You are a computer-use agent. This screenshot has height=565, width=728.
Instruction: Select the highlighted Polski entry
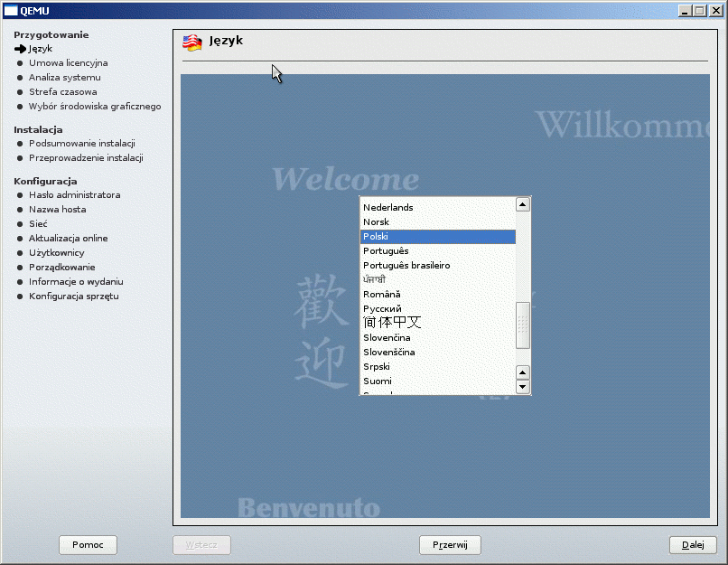click(x=376, y=237)
